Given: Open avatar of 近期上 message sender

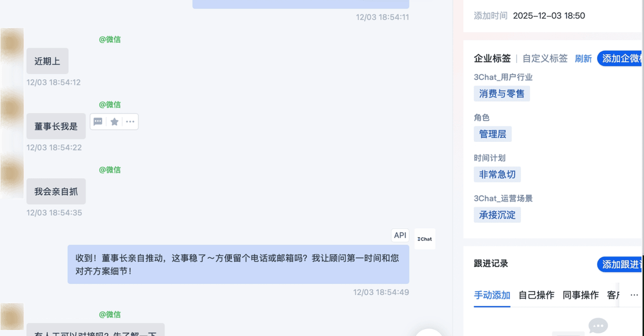Looking at the screenshot, I should (x=12, y=48).
